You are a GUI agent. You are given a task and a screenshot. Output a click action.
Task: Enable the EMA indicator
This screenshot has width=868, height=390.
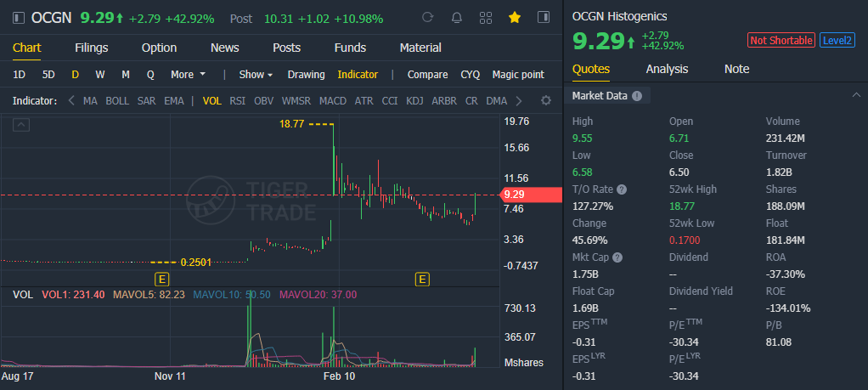[x=174, y=101]
